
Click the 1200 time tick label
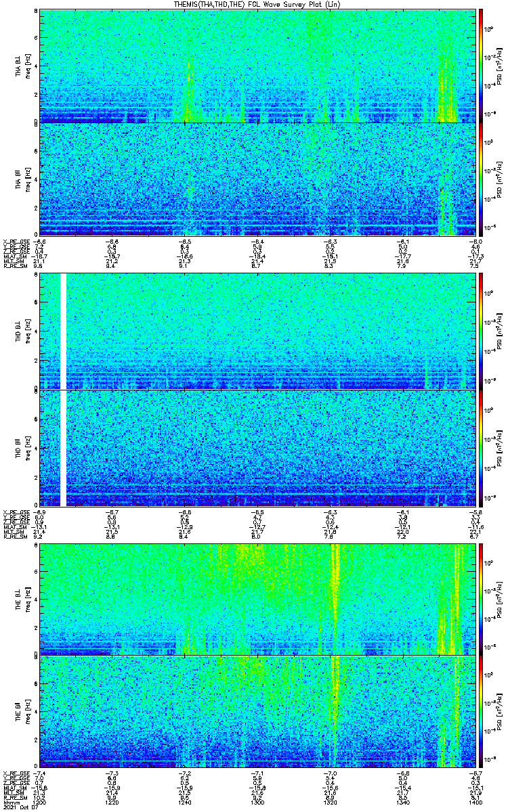pos(41,802)
